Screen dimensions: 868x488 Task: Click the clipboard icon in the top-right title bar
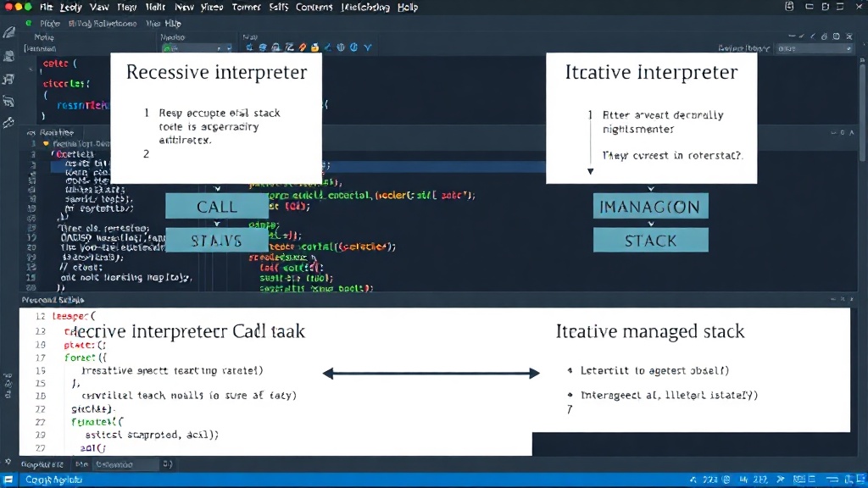click(x=789, y=7)
